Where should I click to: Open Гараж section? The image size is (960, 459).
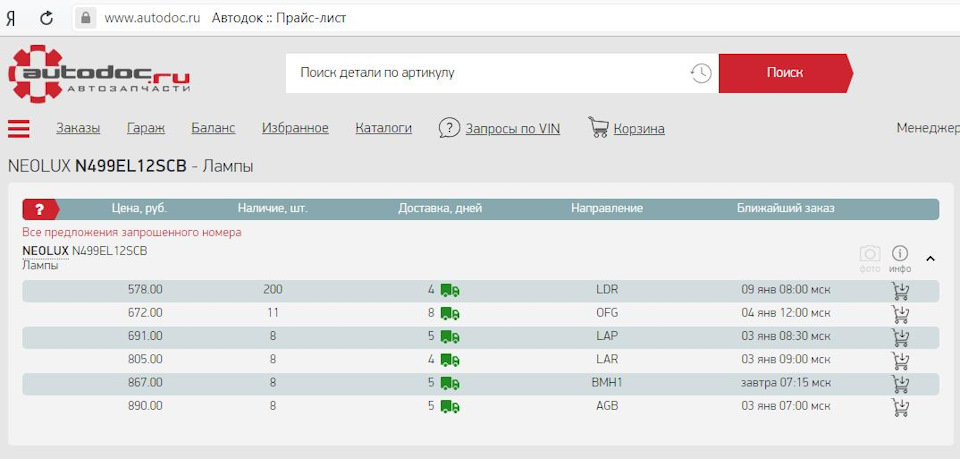pos(146,129)
